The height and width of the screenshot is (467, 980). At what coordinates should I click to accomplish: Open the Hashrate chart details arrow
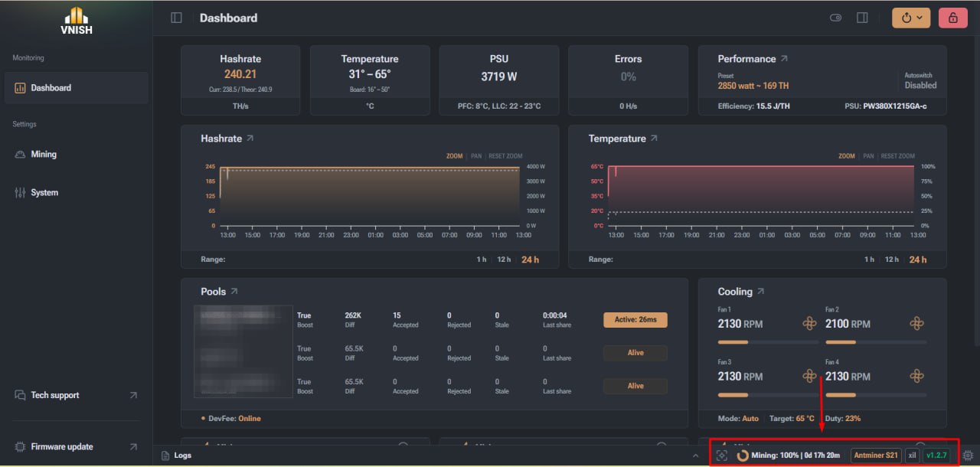coord(250,139)
